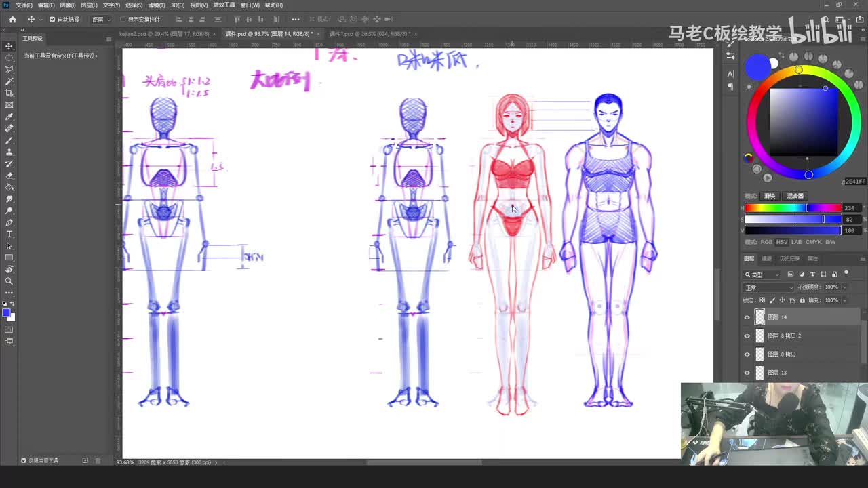Open the Paragraph panel icon
This screenshot has height=488, width=868.
tap(730, 87)
